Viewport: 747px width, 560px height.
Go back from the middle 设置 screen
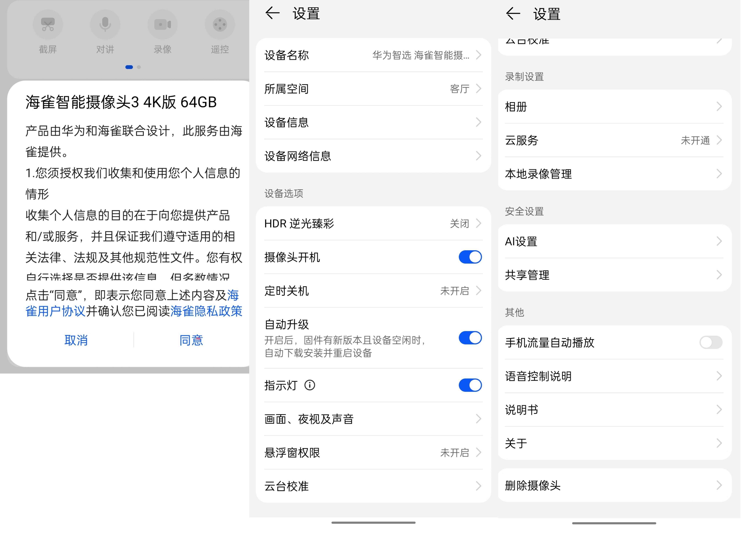pyautogui.click(x=272, y=13)
